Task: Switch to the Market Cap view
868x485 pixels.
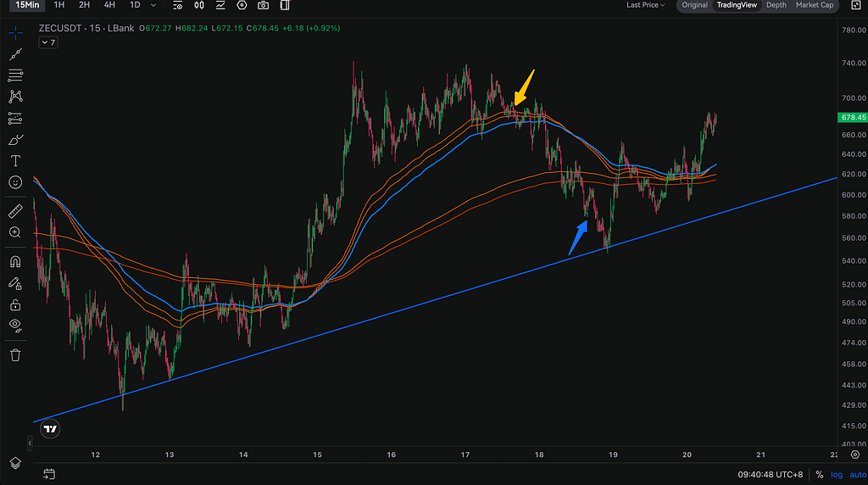Action: [x=815, y=5]
